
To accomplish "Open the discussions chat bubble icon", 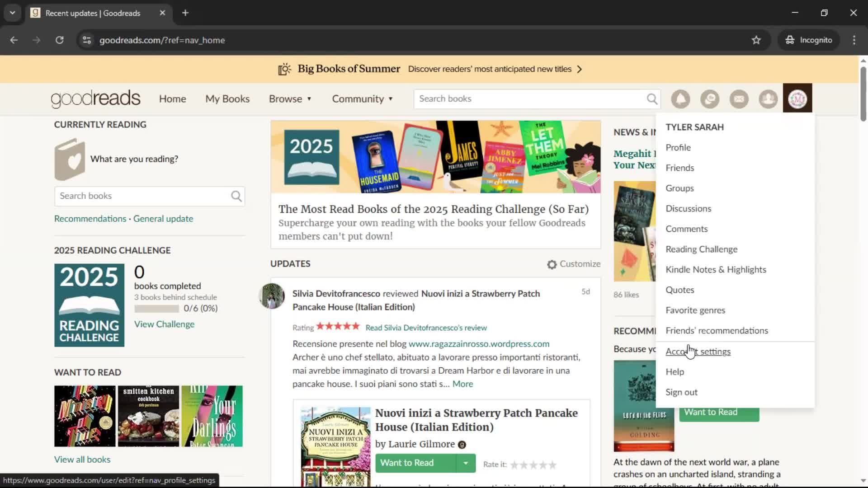I will click(x=710, y=99).
